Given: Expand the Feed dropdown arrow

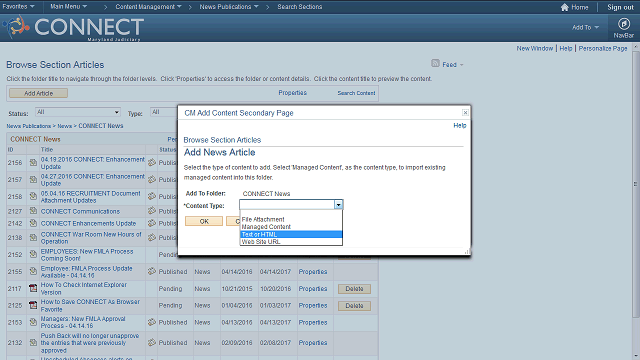Looking at the screenshot, I should click(462, 65).
